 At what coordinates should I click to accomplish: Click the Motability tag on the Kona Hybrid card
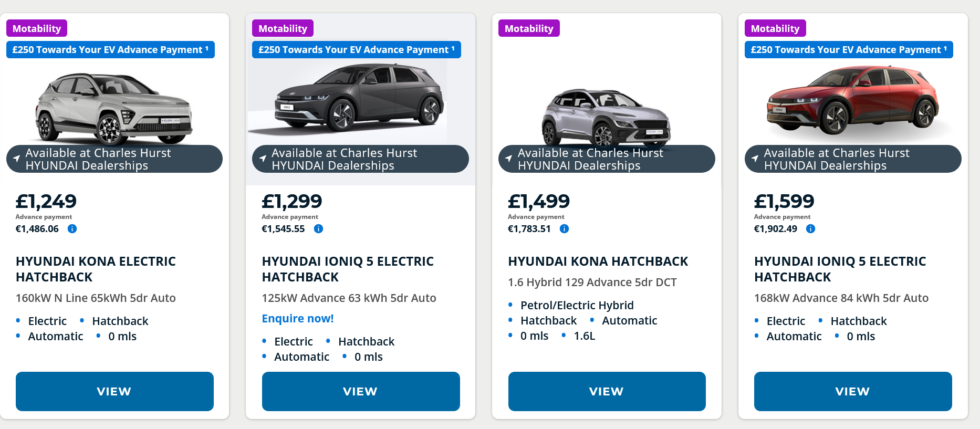[x=529, y=28]
